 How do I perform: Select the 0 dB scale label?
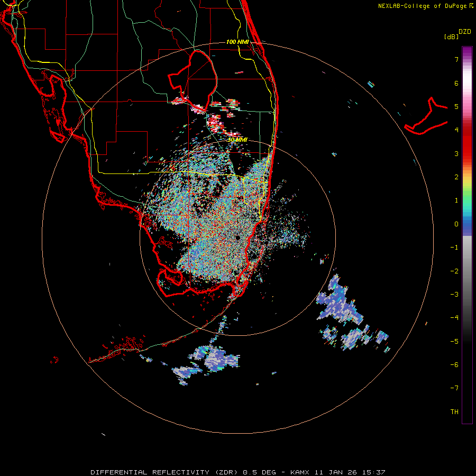456,224
